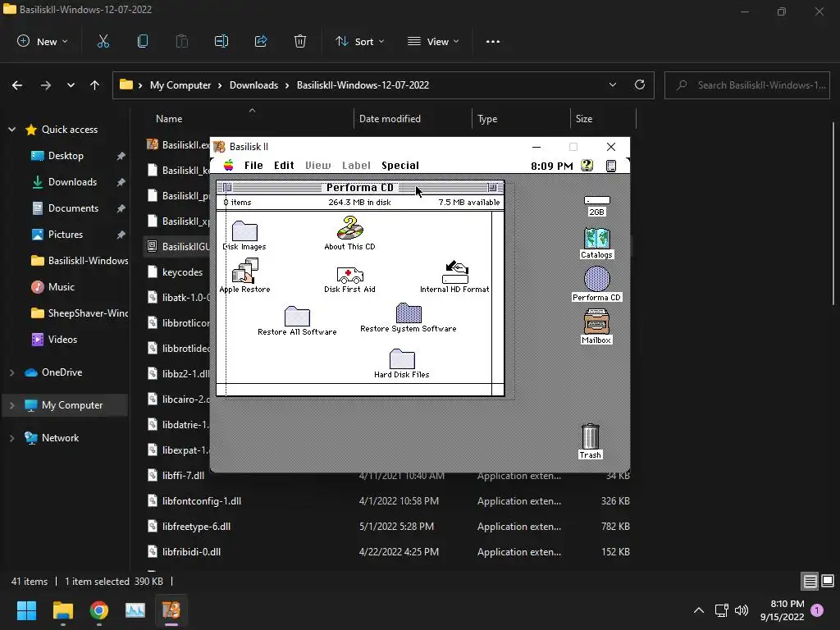This screenshot has width=840, height=630.
Task: Open the New dropdown in Explorer
Action: pyautogui.click(x=43, y=41)
